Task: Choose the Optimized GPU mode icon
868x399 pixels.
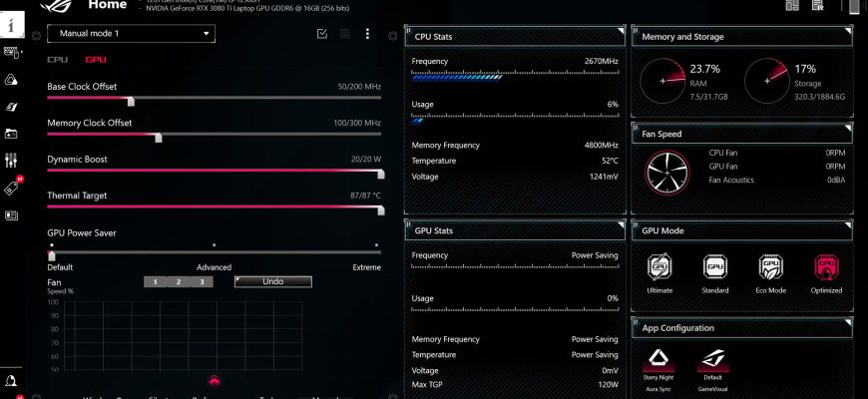Action: [826, 266]
